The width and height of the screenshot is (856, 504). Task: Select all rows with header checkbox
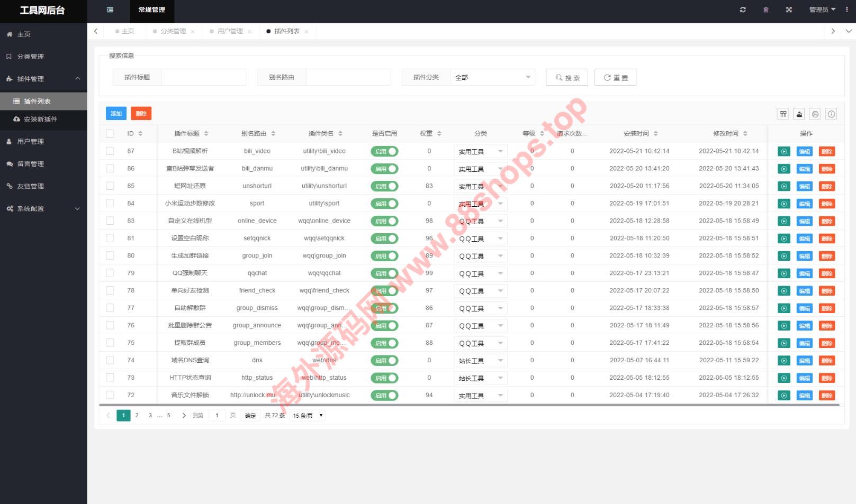point(110,133)
